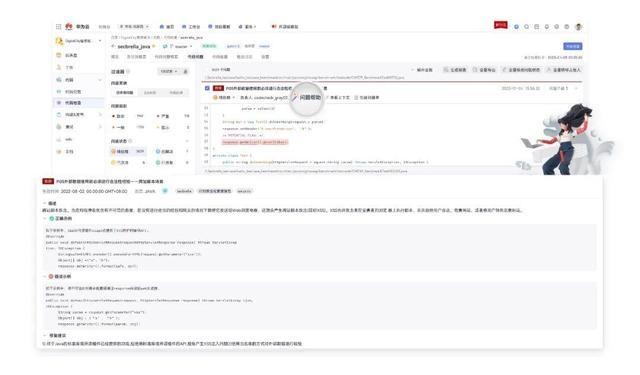Open the 待处理 status dropdown on the issue

tap(224, 98)
